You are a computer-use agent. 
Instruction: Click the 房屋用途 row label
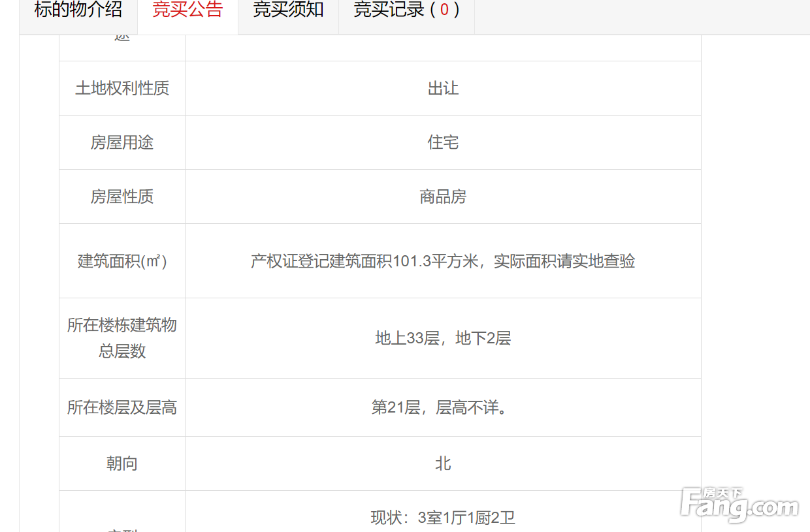(122, 143)
